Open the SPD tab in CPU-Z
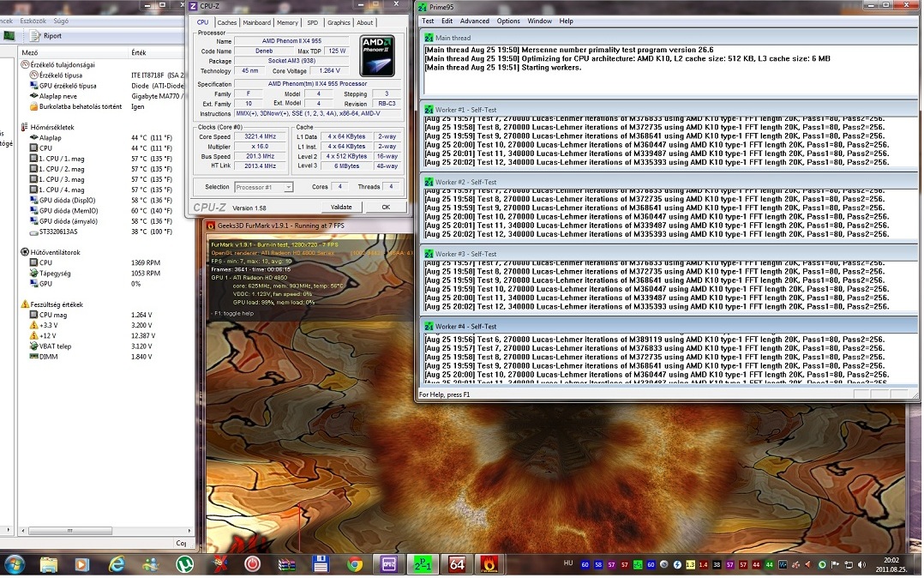This screenshot has height=578, width=924. (x=312, y=22)
